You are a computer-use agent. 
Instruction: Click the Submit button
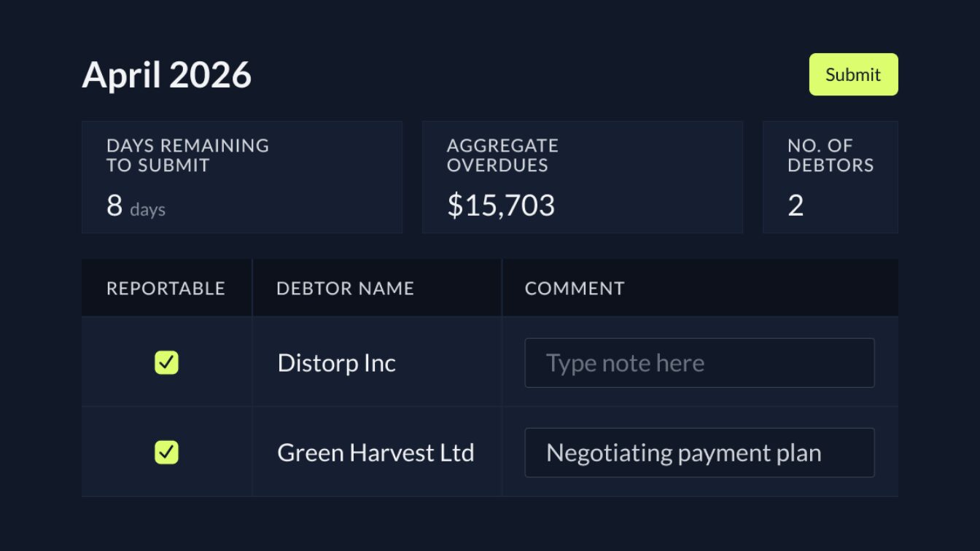pyautogui.click(x=853, y=74)
